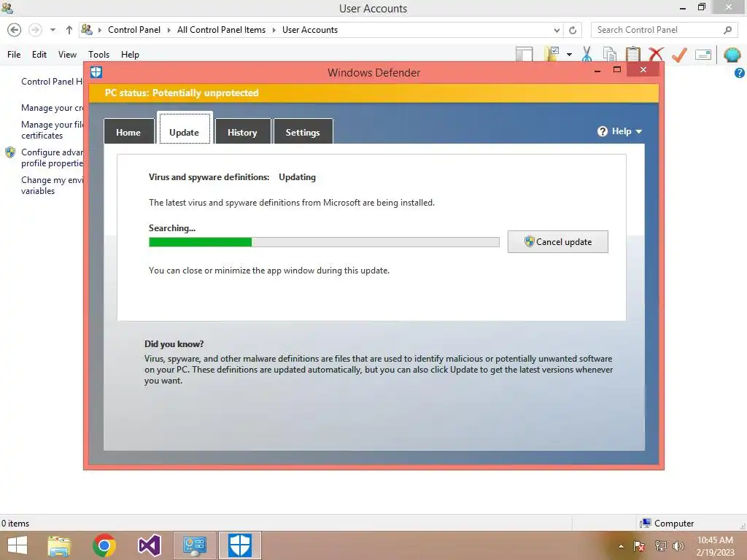Image resolution: width=747 pixels, height=560 pixels.
Task: Open the Settings tab in Defender
Action: point(303,131)
